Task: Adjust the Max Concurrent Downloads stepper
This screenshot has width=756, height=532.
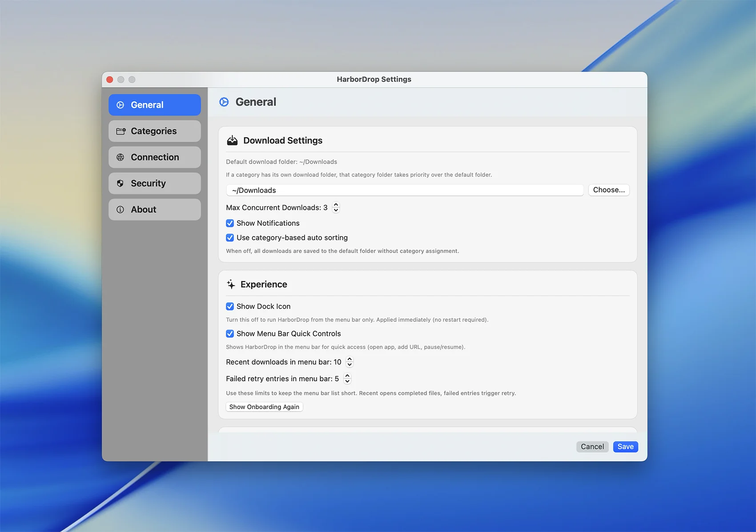Action: (336, 208)
